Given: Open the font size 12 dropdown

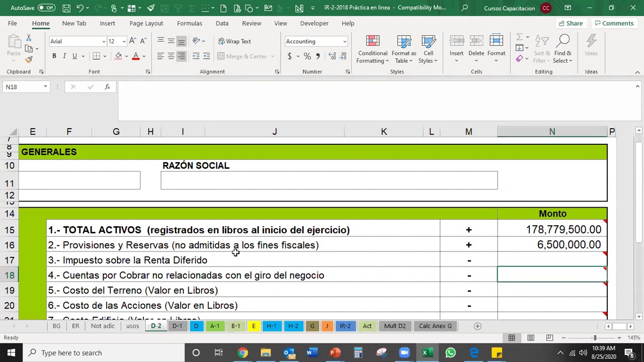Looking at the screenshot, I should [x=124, y=42].
